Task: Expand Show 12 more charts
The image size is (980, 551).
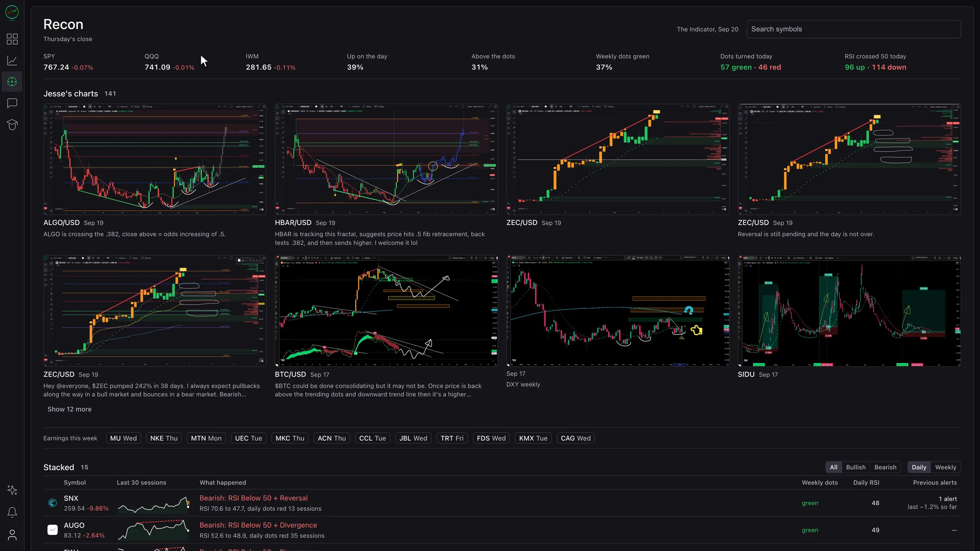Action: (70, 409)
